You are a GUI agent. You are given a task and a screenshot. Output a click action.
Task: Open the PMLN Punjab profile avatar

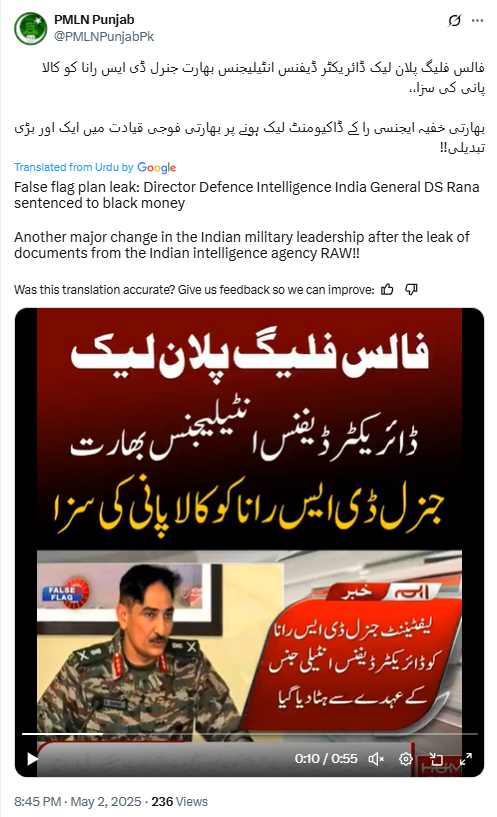pyautogui.click(x=30, y=28)
